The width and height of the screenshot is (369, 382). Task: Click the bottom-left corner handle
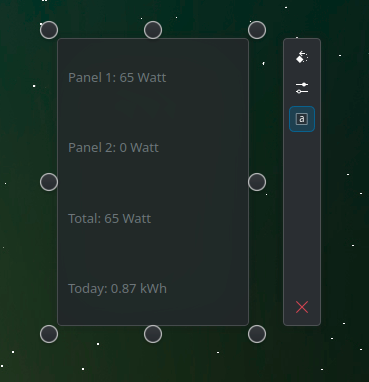(49, 334)
